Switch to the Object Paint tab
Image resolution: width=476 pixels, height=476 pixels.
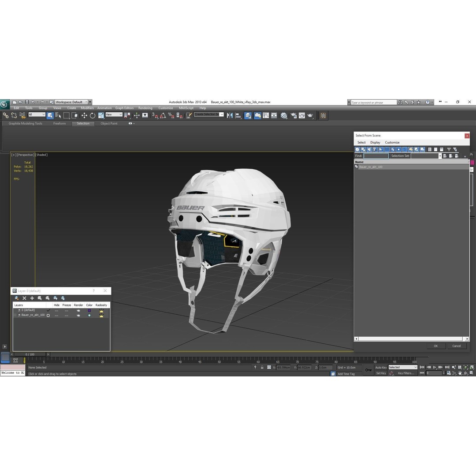pyautogui.click(x=109, y=123)
